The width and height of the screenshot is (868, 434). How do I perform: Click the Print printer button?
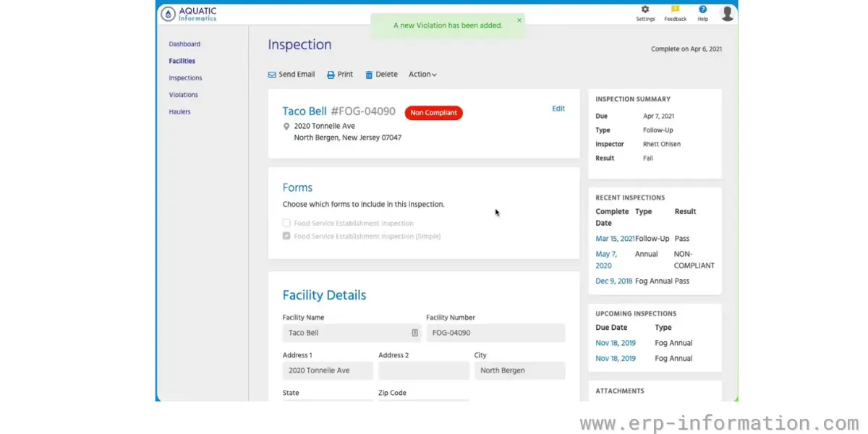click(340, 75)
